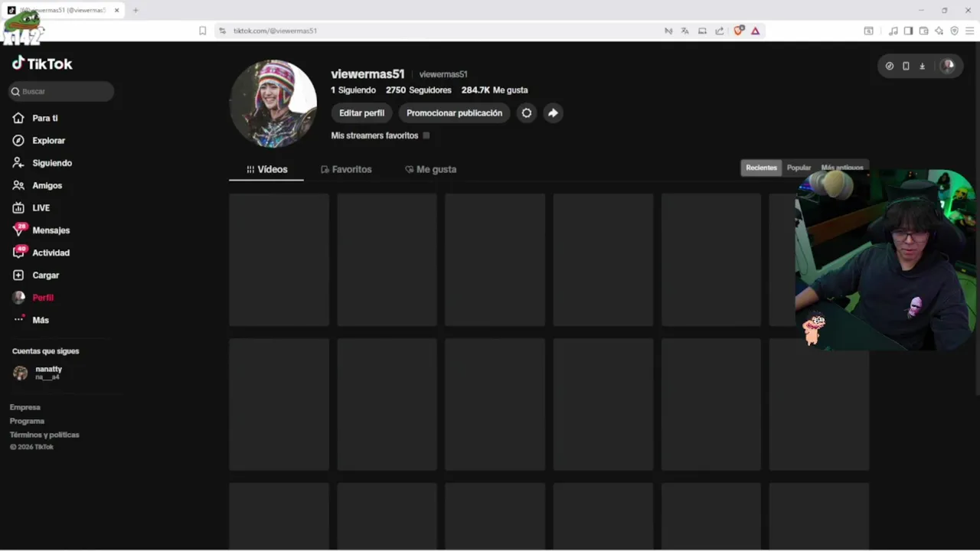Click the TikTok logo
This screenshot has height=551, width=980.
(x=42, y=64)
